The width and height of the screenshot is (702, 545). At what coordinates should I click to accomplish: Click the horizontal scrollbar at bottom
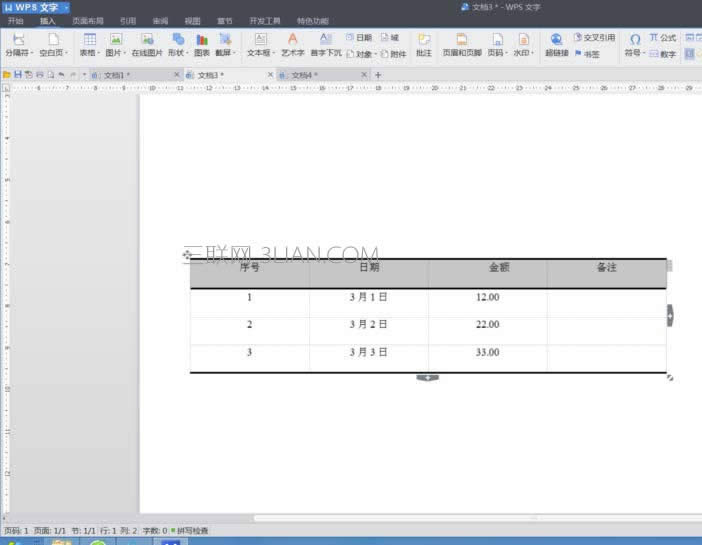[477, 518]
